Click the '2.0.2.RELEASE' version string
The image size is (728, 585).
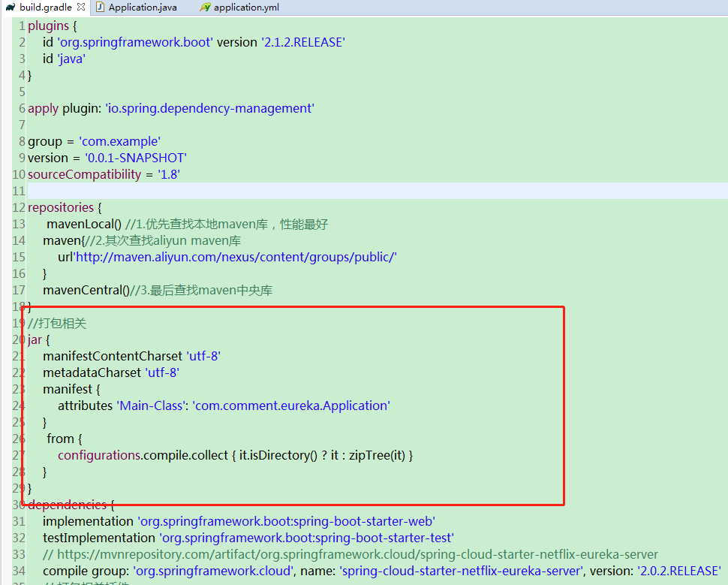(x=679, y=571)
